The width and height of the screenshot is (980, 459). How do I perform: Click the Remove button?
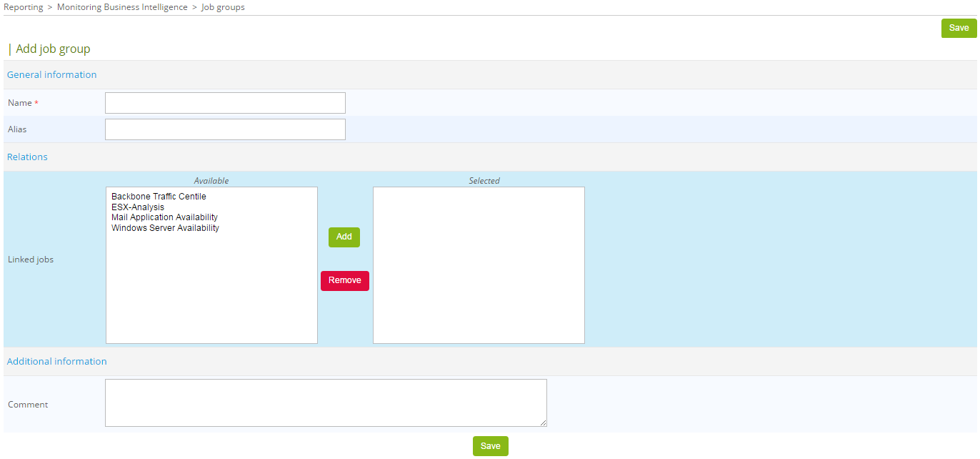tap(345, 280)
